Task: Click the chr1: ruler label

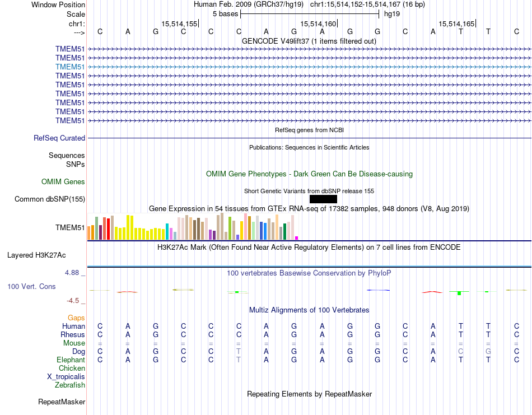Action: pyautogui.click(x=77, y=24)
